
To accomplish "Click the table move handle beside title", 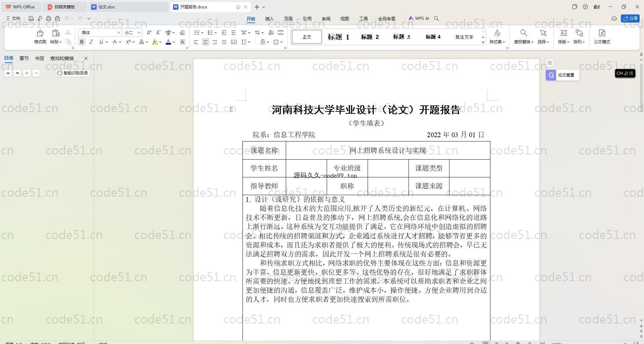I will pos(231,109).
